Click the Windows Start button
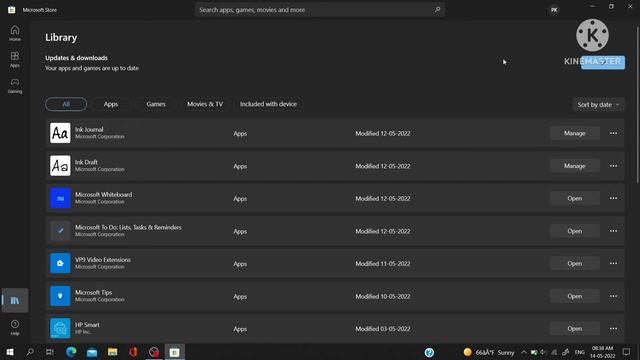 10,352
